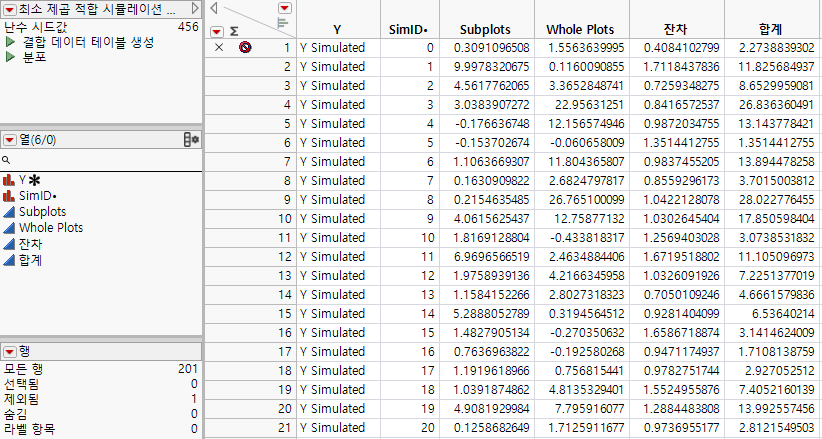The height and width of the screenshot is (439, 822).
Task: Click the Subplots column type icon
Action: [9, 212]
